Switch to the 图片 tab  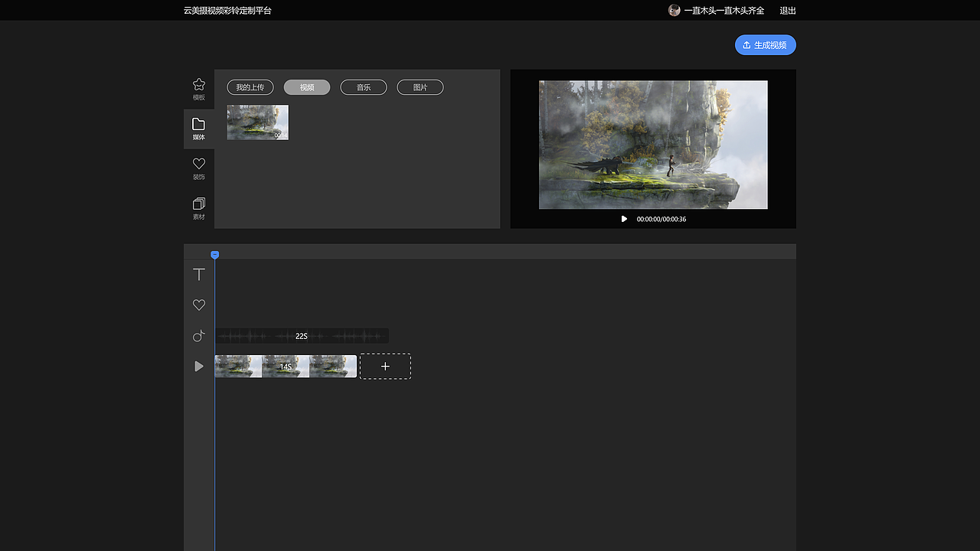coord(420,87)
